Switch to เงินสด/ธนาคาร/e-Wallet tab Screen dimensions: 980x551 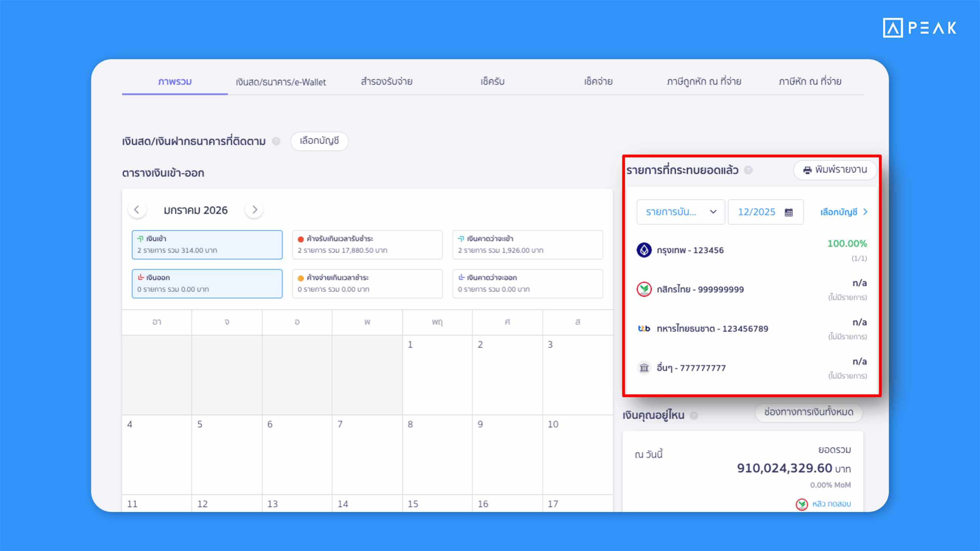click(281, 82)
